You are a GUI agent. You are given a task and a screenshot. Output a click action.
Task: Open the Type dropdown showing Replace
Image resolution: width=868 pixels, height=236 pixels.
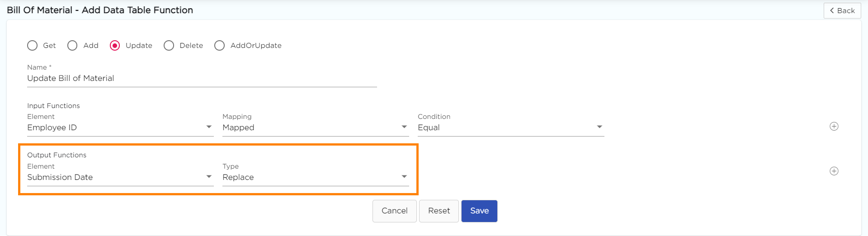coord(315,177)
